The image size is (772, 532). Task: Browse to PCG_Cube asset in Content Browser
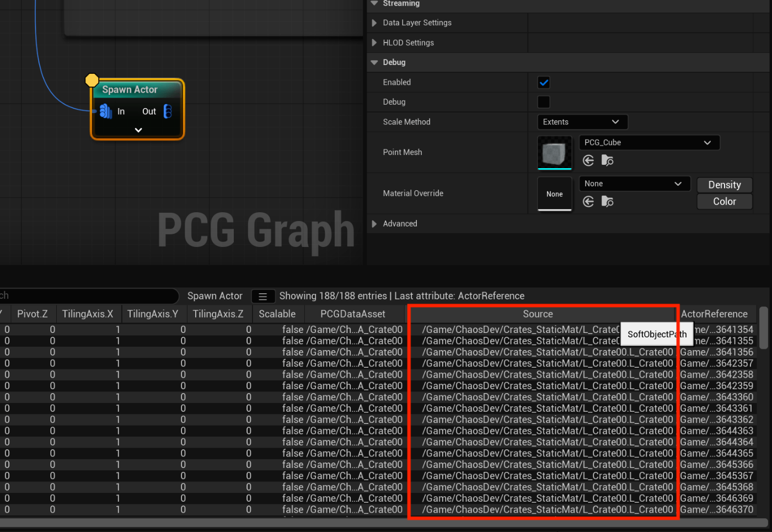[607, 160]
